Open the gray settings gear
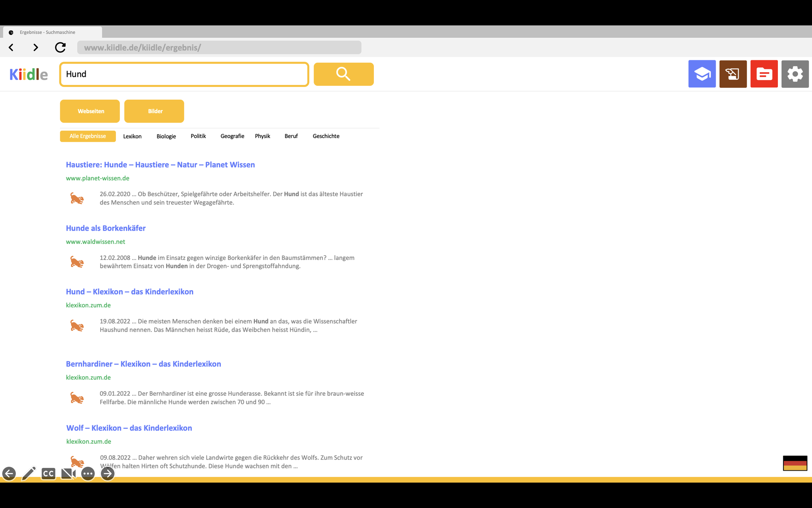 click(x=795, y=74)
